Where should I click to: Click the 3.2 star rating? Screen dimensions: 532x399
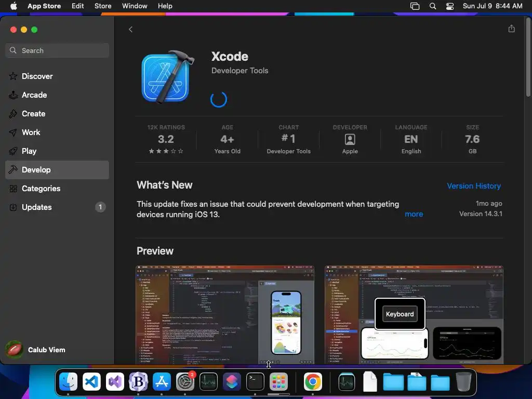(166, 139)
